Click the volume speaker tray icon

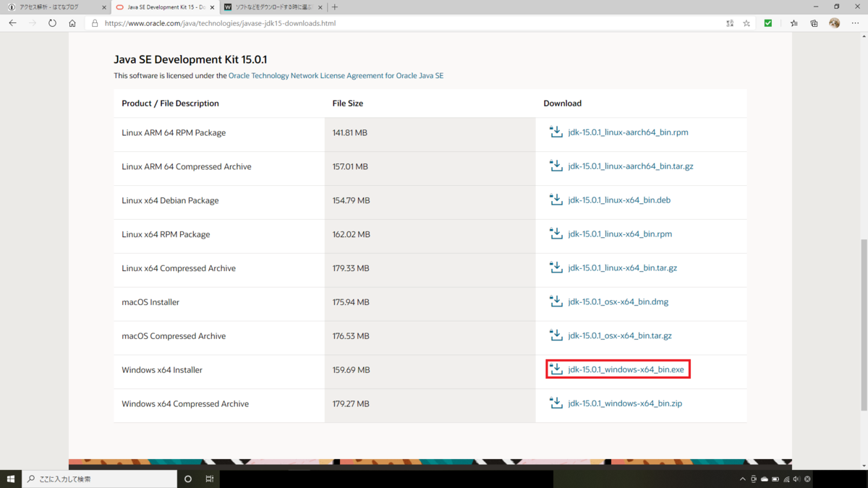(796, 479)
